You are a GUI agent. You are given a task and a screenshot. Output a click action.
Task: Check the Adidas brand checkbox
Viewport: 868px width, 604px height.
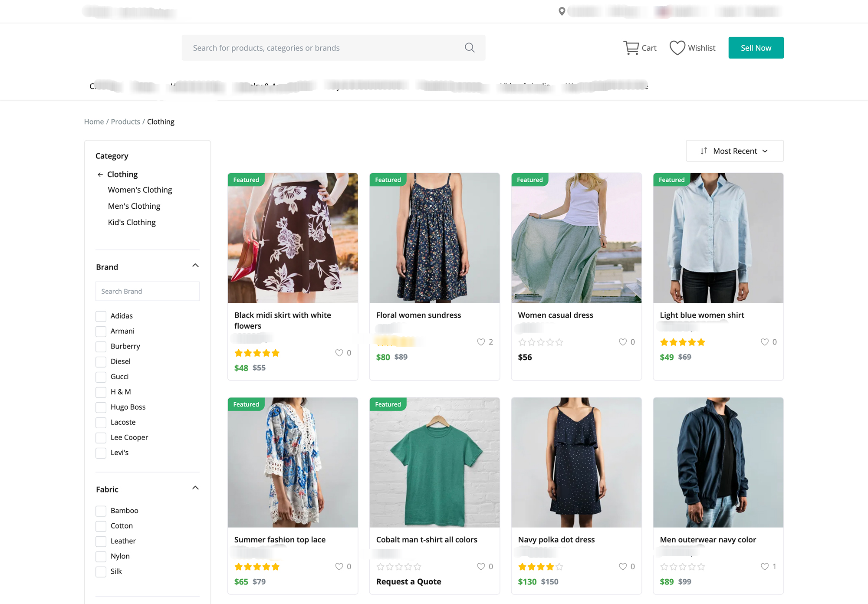[x=101, y=316]
